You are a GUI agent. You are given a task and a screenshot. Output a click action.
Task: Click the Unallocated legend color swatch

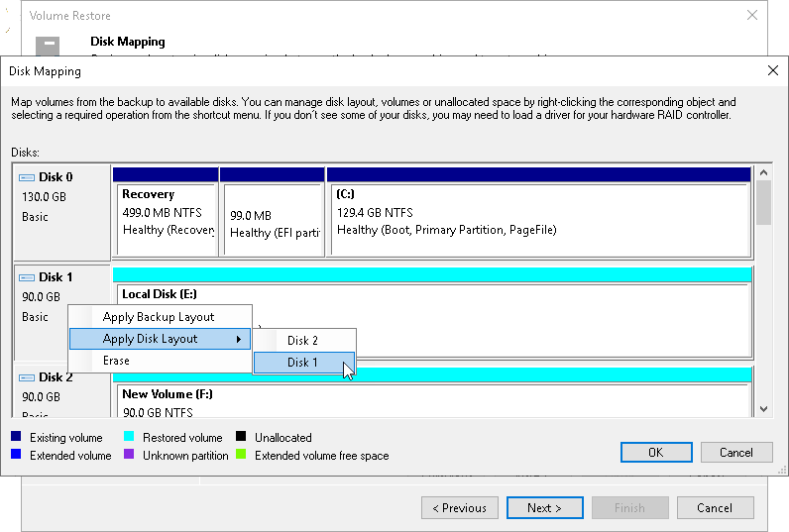point(241,436)
